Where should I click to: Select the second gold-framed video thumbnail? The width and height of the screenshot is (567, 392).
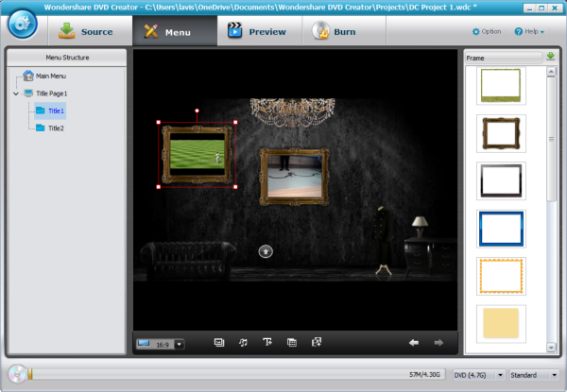(x=294, y=177)
